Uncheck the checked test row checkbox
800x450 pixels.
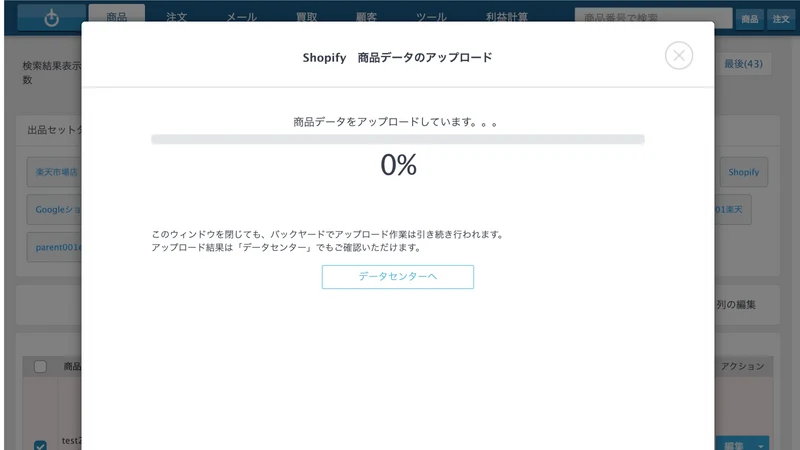[40, 446]
